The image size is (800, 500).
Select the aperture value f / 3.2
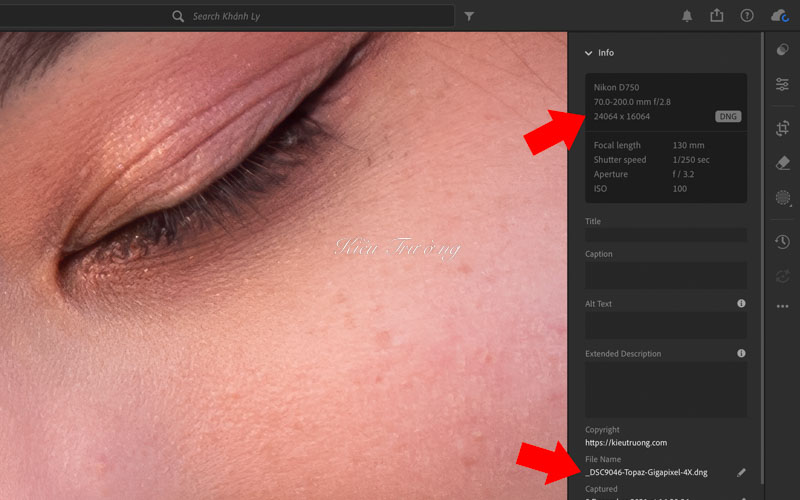[683, 174]
